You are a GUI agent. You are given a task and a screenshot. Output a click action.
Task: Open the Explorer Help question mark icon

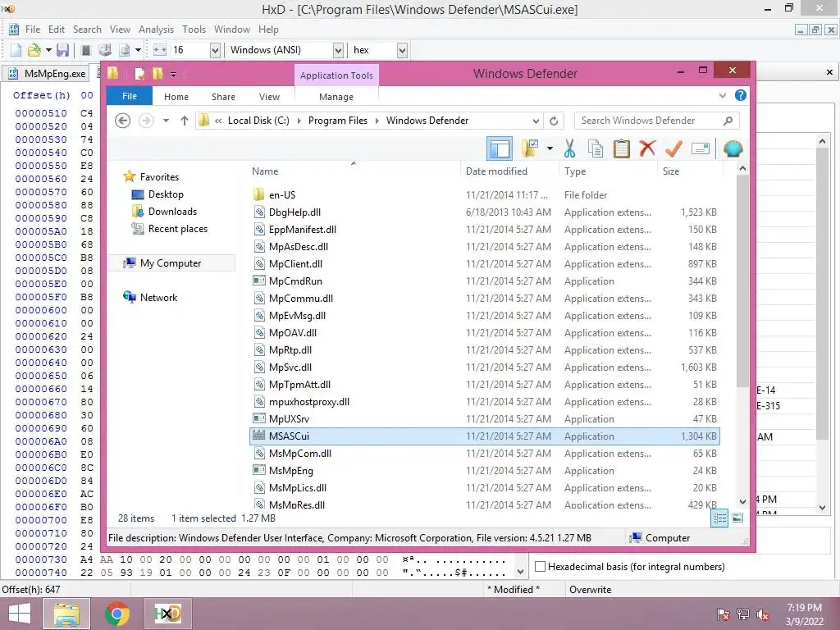(741, 95)
